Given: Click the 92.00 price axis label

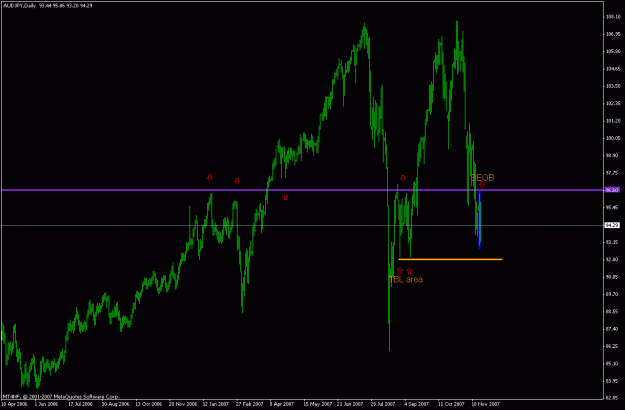Looking at the screenshot, I should pos(613,259).
